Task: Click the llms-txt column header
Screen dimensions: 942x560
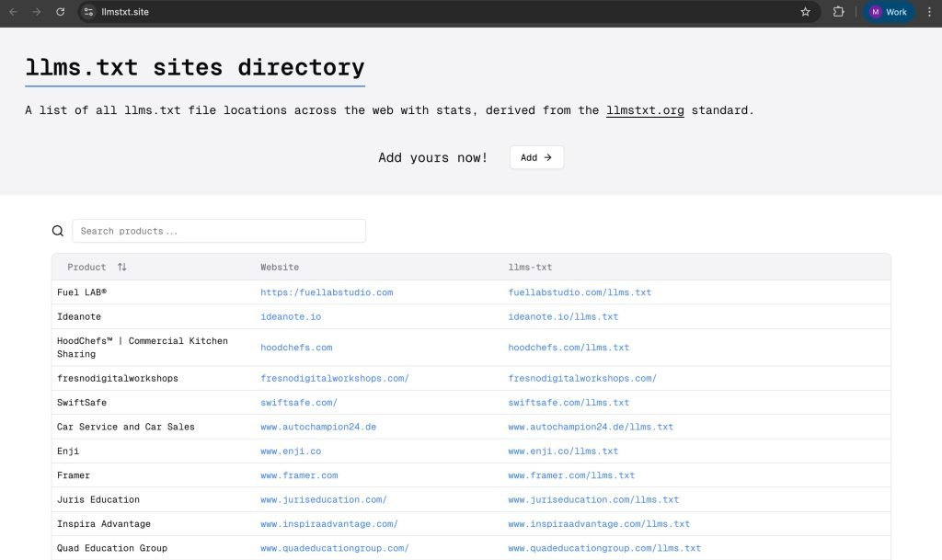Action: 530,267
